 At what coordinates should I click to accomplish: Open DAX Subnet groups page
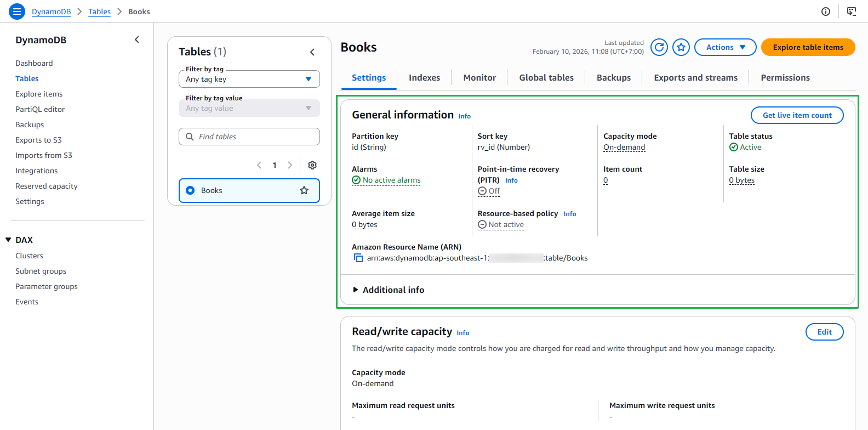(41, 271)
